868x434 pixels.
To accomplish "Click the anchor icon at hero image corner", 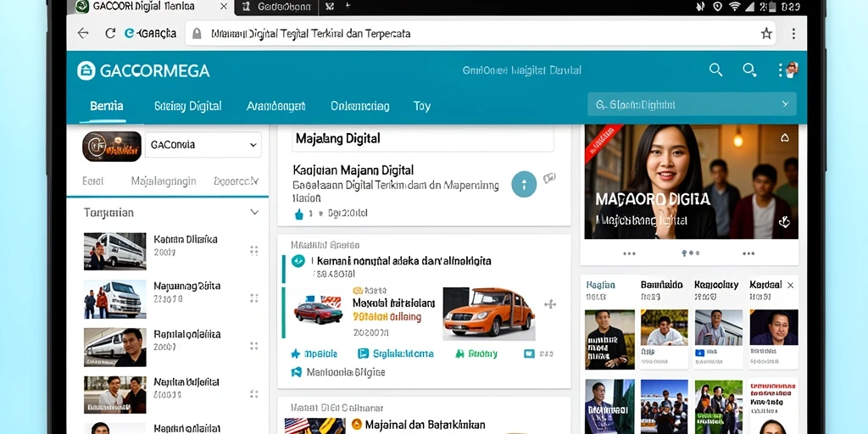I will click(784, 222).
